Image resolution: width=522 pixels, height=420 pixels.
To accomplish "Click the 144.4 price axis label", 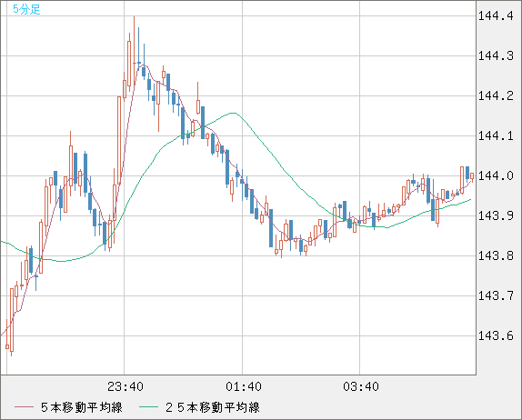I will (x=496, y=15).
